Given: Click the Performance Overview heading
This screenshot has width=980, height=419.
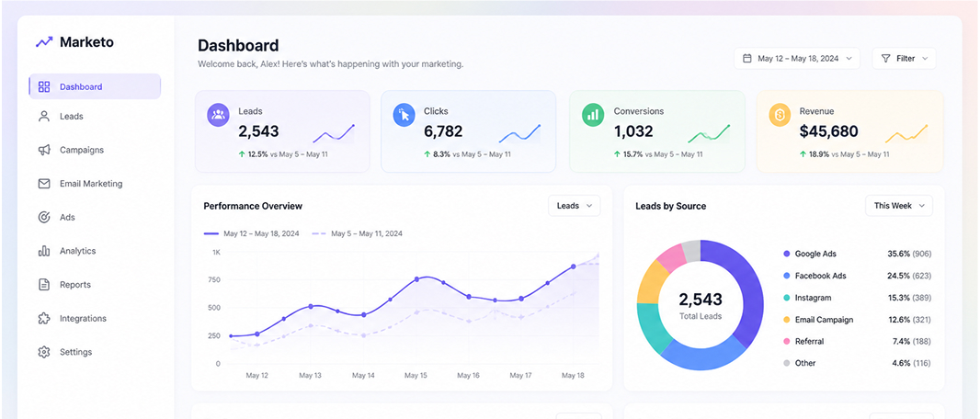Looking at the screenshot, I should (253, 206).
